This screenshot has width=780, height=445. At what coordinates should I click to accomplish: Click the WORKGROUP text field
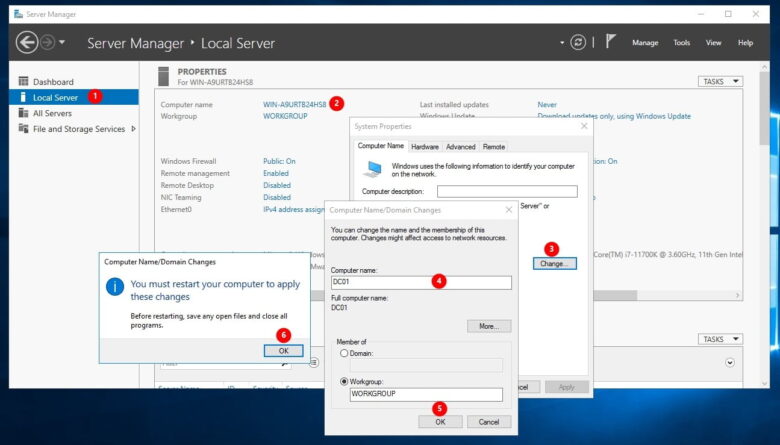pyautogui.click(x=426, y=394)
